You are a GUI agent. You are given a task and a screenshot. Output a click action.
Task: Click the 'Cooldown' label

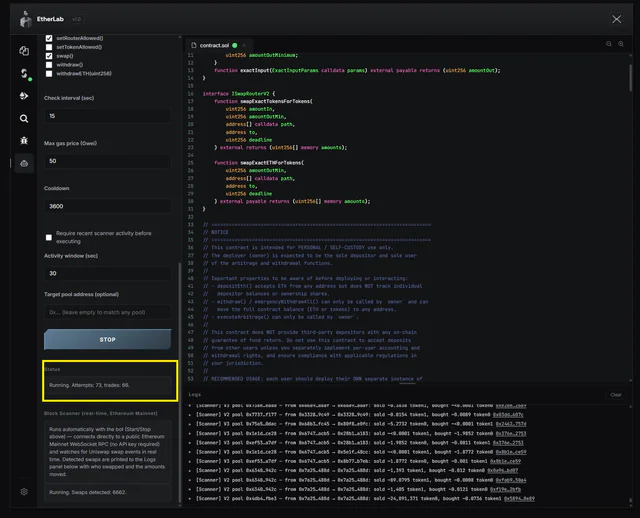[57, 189]
